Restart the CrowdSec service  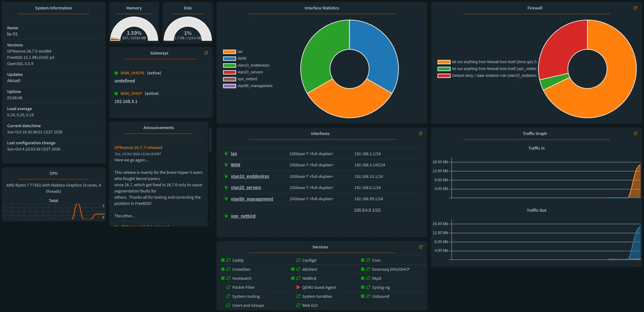[228, 269]
